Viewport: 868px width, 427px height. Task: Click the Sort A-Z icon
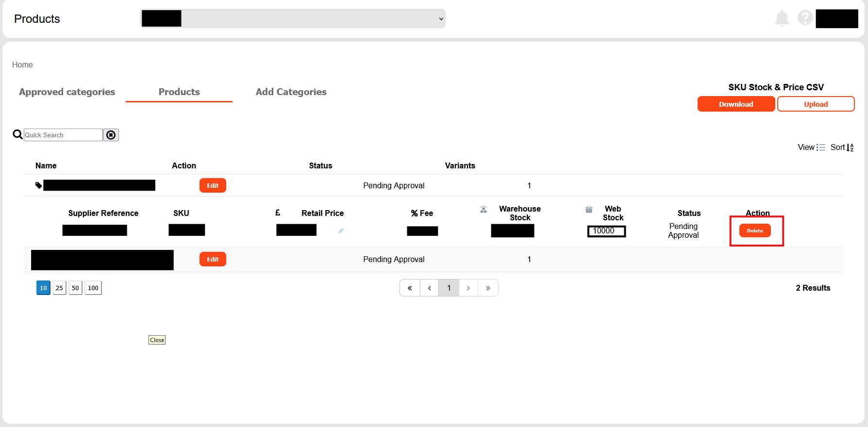[x=850, y=148]
